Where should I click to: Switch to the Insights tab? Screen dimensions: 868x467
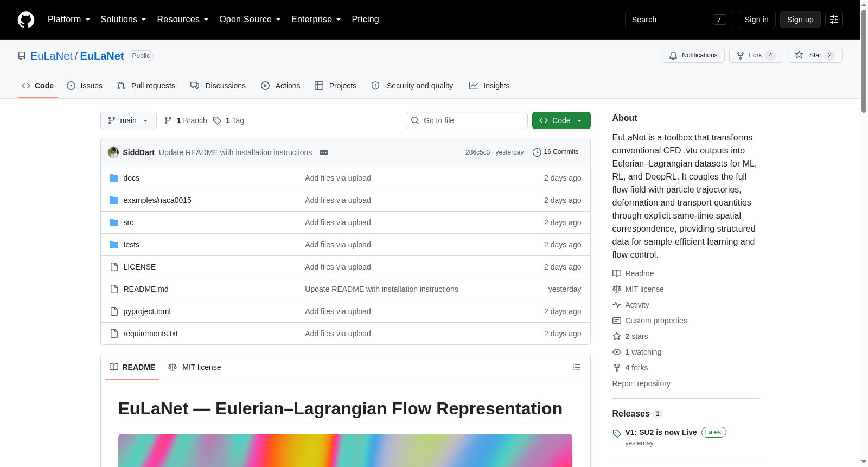tap(489, 86)
